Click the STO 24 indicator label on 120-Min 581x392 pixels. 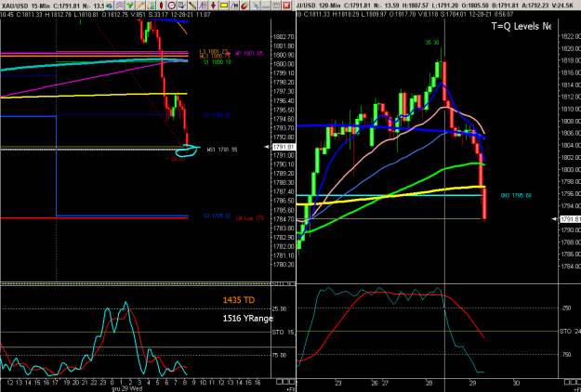pos(570,332)
